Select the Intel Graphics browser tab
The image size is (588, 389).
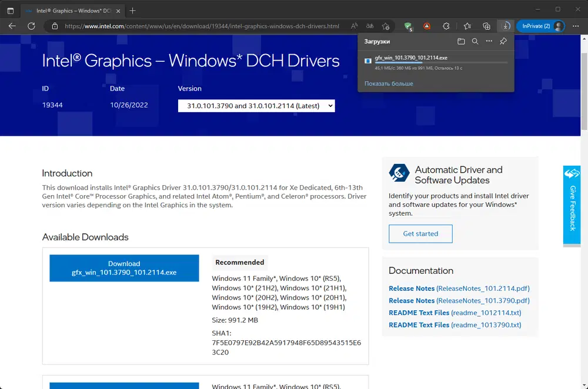click(x=69, y=11)
